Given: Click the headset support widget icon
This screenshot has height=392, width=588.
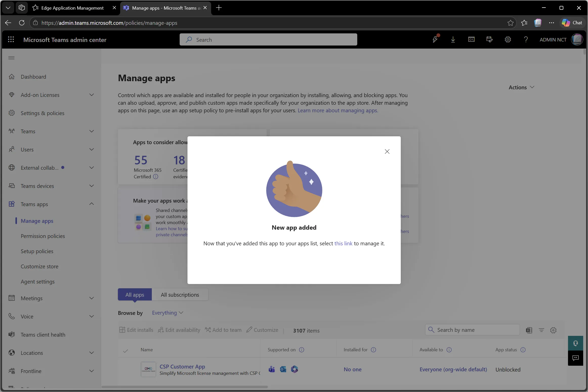Looking at the screenshot, I should 575,343.
